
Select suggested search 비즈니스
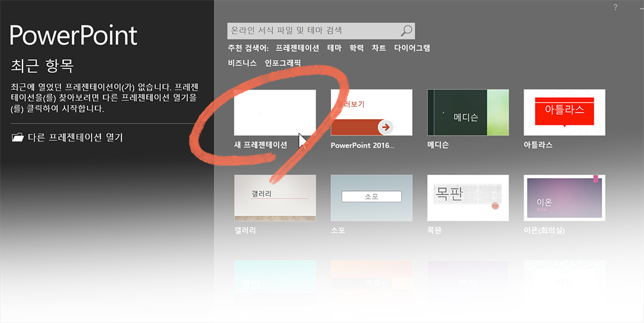click(242, 63)
